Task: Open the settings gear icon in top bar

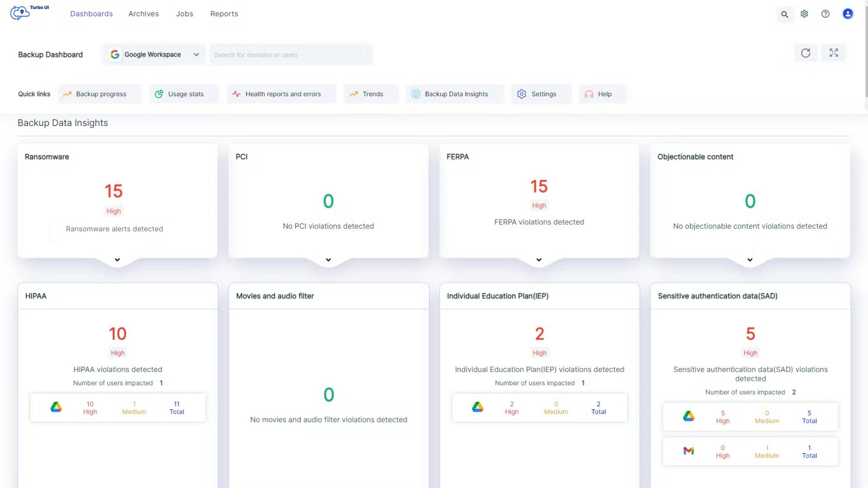Action: point(804,14)
